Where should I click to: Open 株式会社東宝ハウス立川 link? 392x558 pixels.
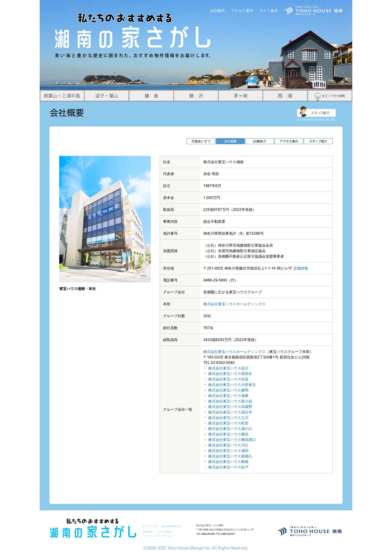point(228,418)
